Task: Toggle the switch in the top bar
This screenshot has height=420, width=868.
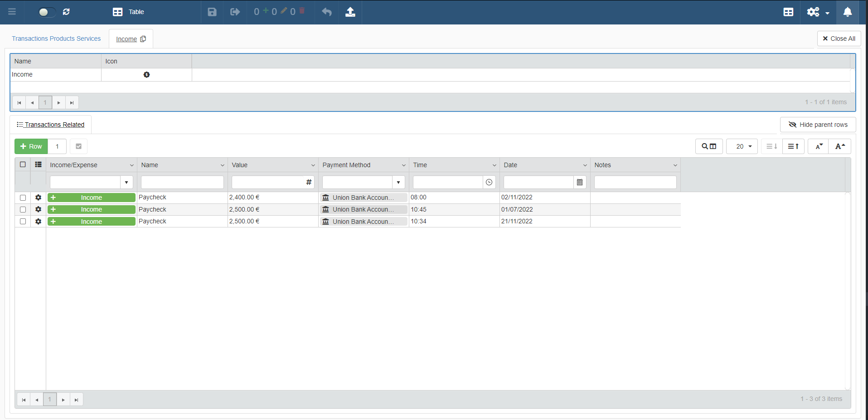Action: click(x=47, y=12)
